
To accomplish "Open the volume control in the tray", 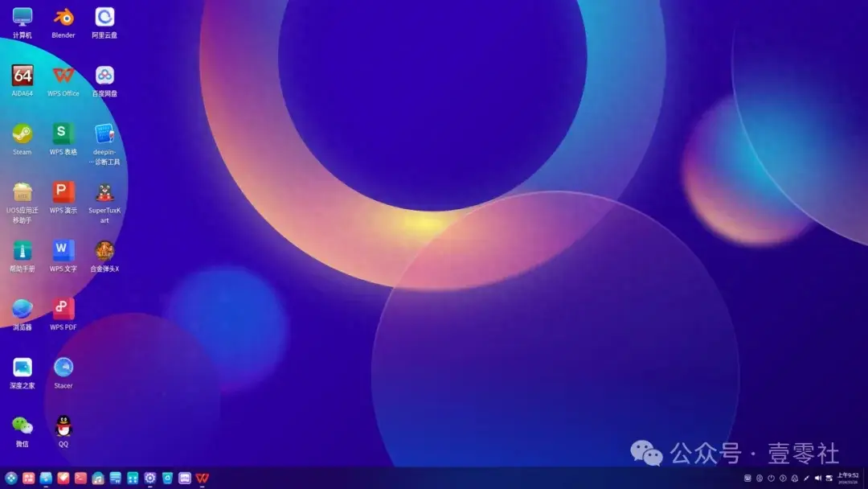I will pyautogui.click(x=817, y=478).
